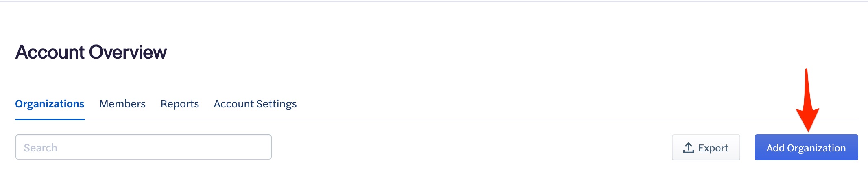
Task: Export the organizations list
Action: (706, 147)
